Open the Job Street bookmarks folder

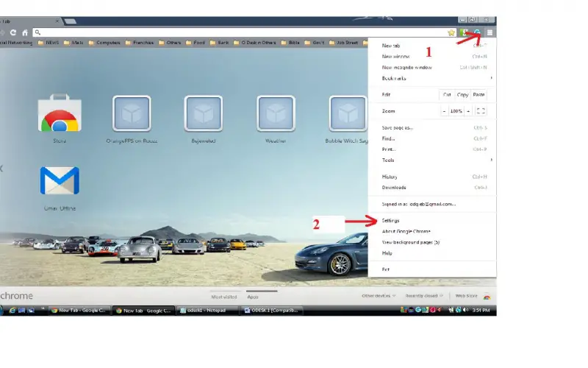tap(343, 43)
